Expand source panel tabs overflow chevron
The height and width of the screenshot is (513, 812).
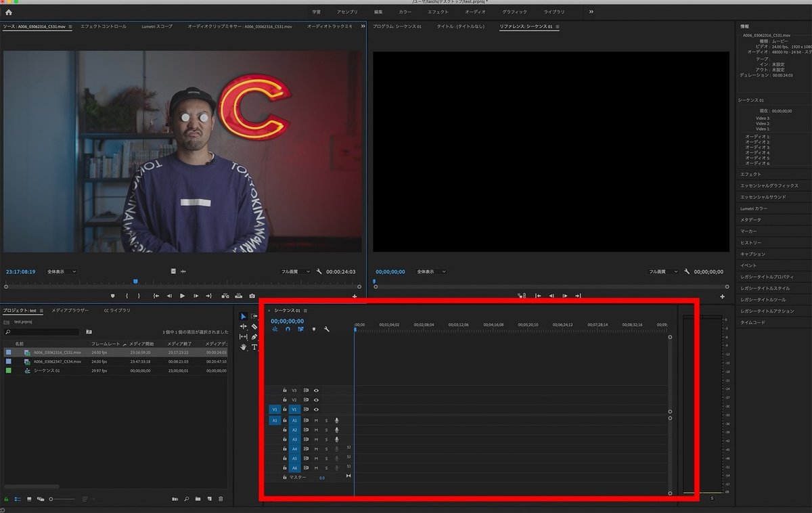pos(363,26)
